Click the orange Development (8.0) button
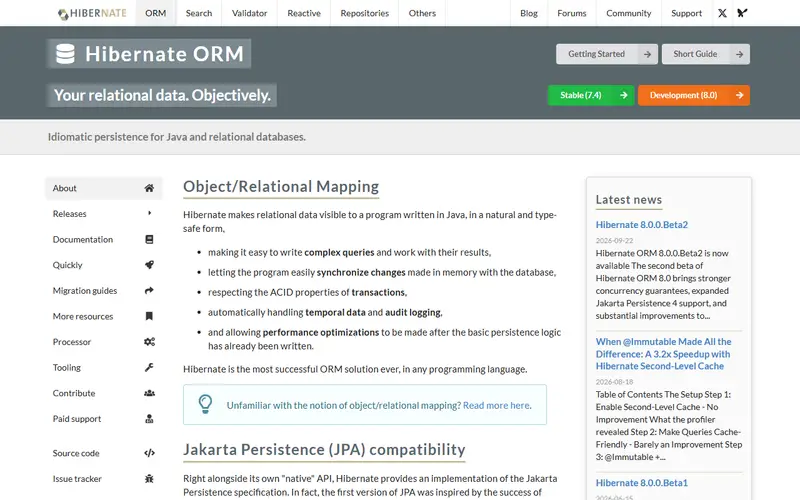 tap(694, 95)
